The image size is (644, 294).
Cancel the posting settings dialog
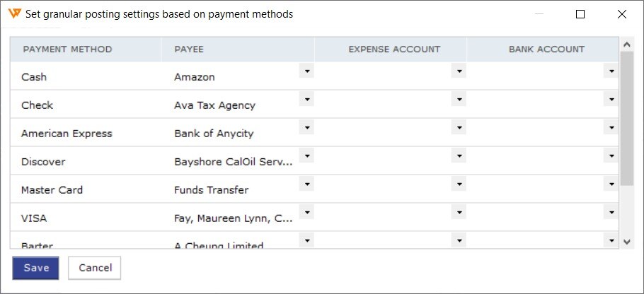point(95,268)
